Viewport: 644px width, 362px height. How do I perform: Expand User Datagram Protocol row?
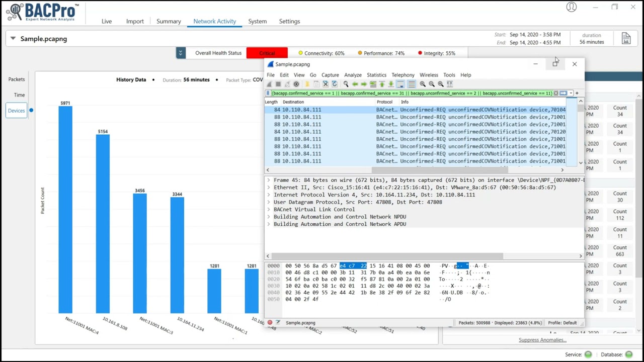268,202
